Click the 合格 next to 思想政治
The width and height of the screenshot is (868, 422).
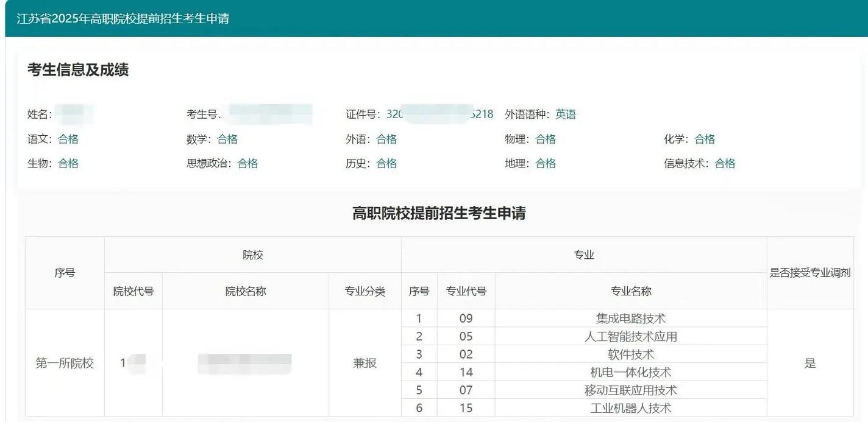click(247, 163)
